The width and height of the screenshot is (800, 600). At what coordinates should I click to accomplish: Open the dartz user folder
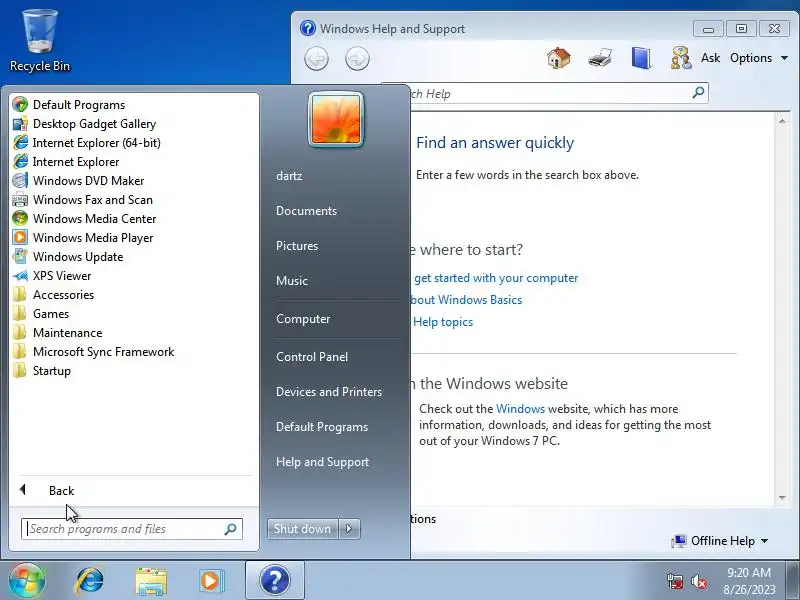[289, 176]
